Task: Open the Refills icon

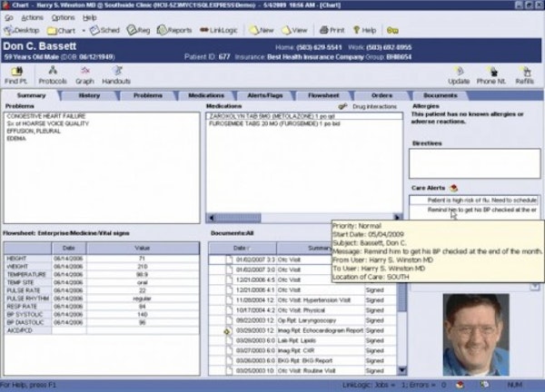Action: (525, 75)
